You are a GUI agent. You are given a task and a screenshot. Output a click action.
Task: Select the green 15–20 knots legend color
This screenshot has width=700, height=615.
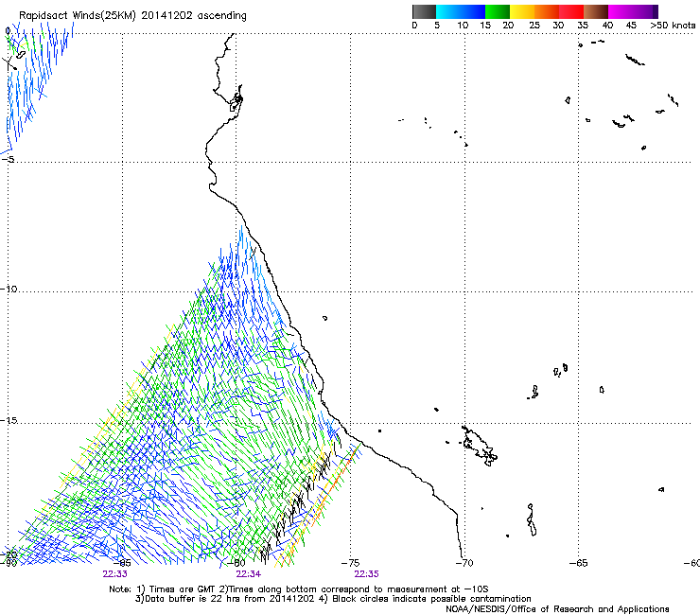coord(498,11)
